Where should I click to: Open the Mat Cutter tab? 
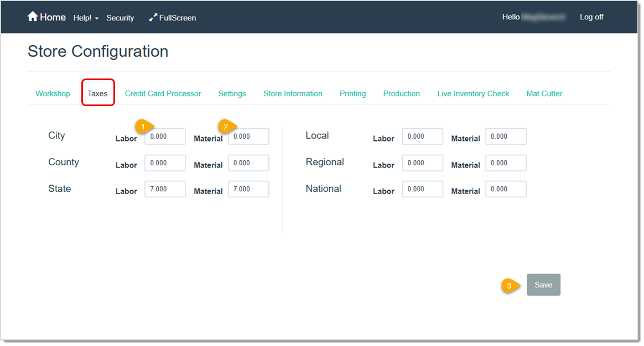[544, 93]
